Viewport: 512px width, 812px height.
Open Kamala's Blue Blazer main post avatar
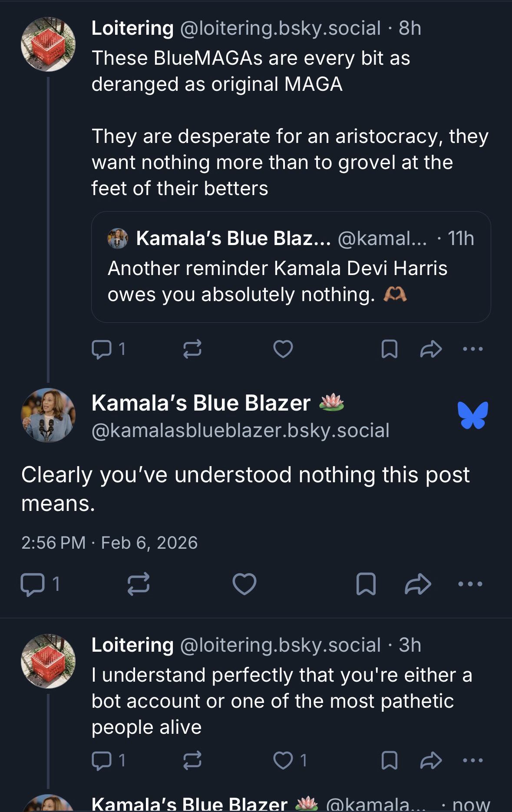(x=48, y=415)
